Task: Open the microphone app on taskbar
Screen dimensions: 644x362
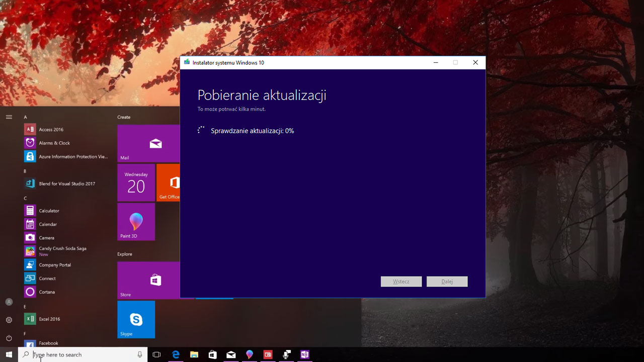Action: tap(286, 354)
